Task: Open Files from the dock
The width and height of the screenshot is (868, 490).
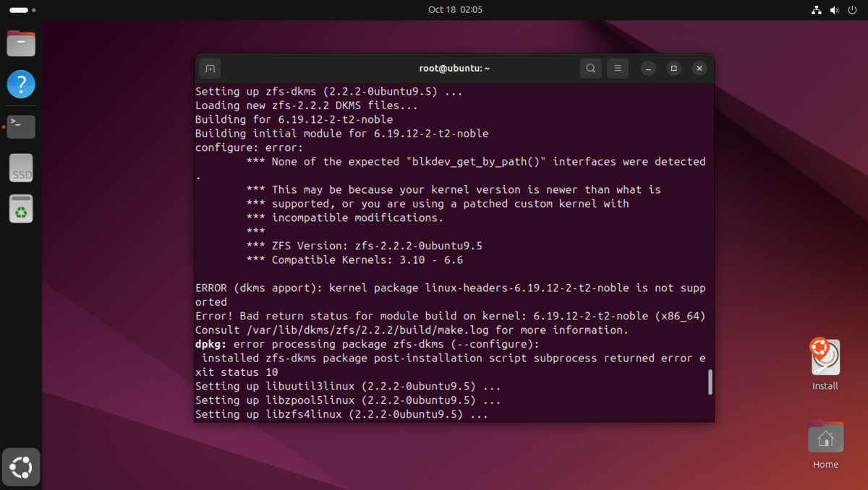Action: (21, 43)
